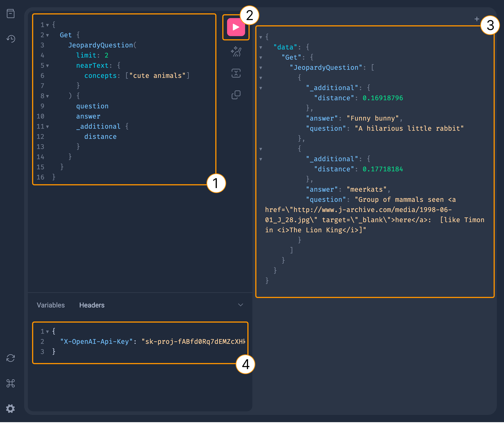The image size is (504, 433).
Task: Fold the _additional block at line 11
Action: pyautogui.click(x=47, y=127)
